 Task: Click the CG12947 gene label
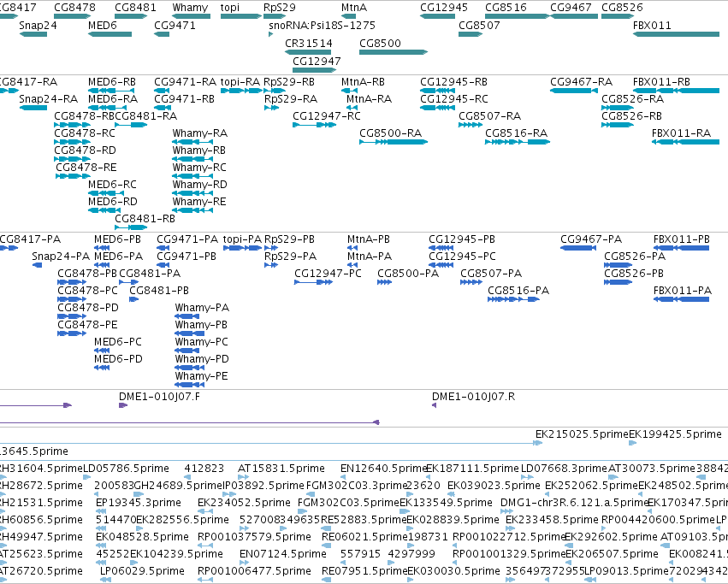pos(317,62)
